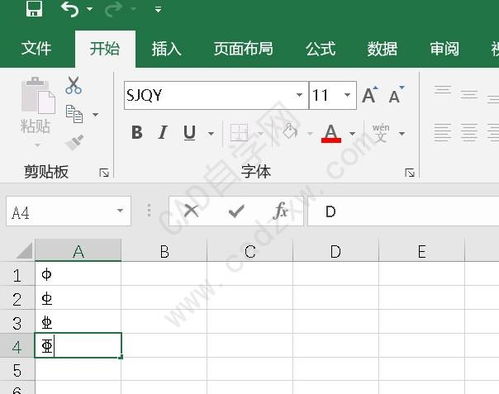
Task: Select column A header
Action: pos(78,251)
